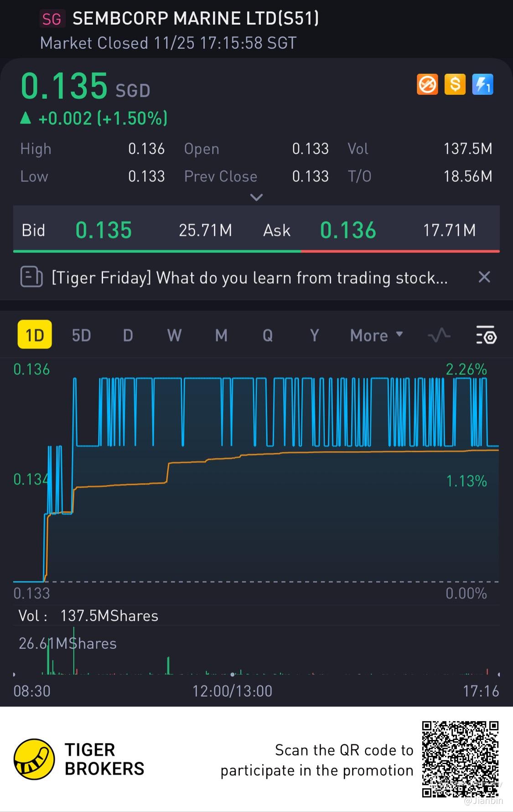
Task: Tap the QR code image
Action: (x=460, y=759)
